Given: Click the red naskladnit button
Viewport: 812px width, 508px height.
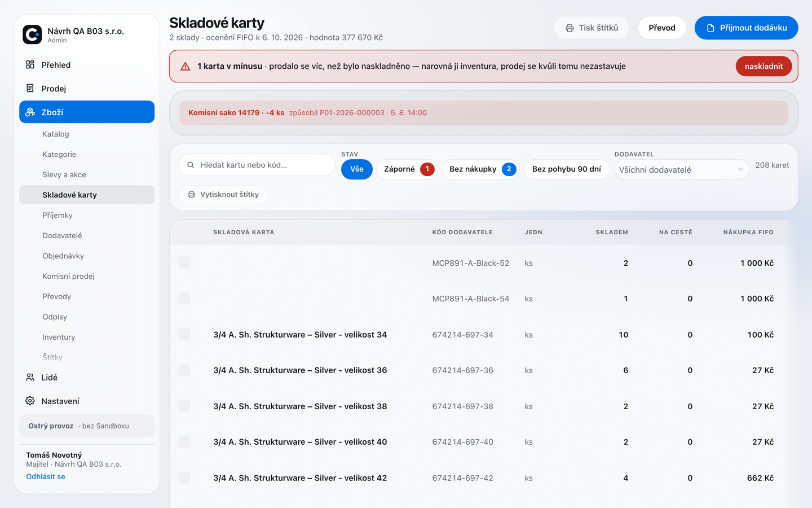Looking at the screenshot, I should coord(764,66).
